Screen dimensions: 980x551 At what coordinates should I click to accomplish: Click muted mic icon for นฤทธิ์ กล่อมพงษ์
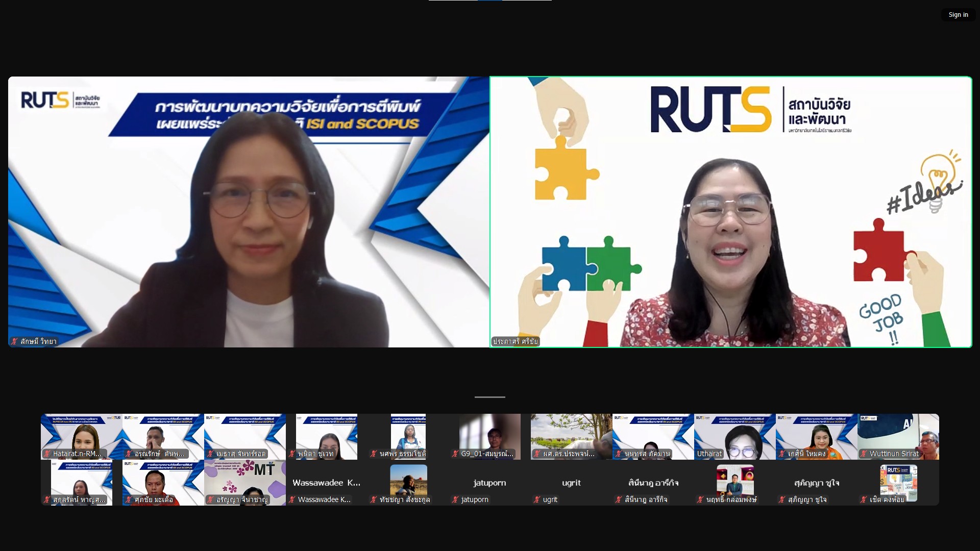point(700,499)
